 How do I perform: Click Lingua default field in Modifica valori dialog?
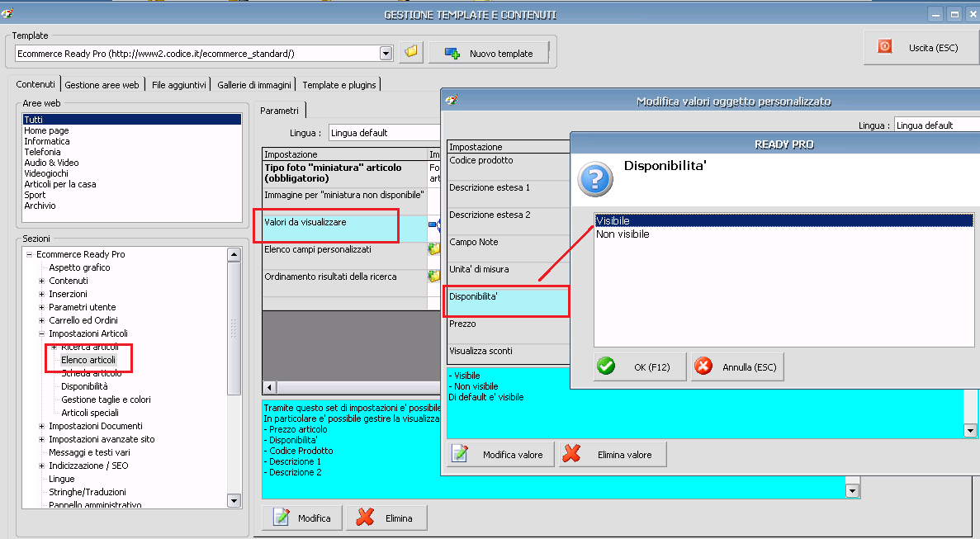(x=937, y=125)
